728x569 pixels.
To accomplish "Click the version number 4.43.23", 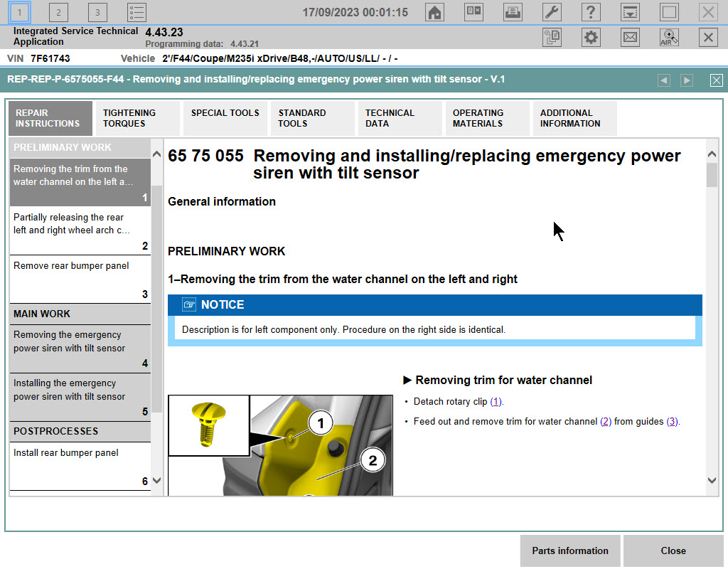I will click(164, 32).
